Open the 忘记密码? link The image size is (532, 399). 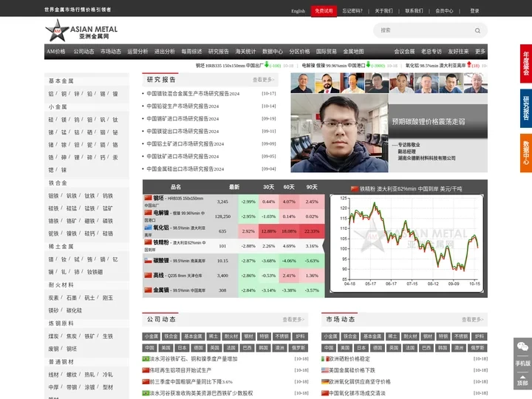click(352, 11)
